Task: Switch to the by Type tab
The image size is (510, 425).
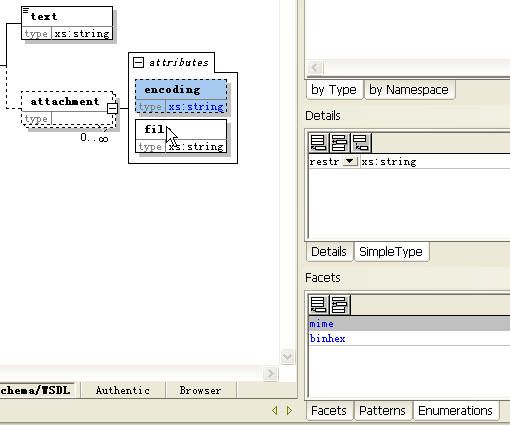Action: click(334, 90)
